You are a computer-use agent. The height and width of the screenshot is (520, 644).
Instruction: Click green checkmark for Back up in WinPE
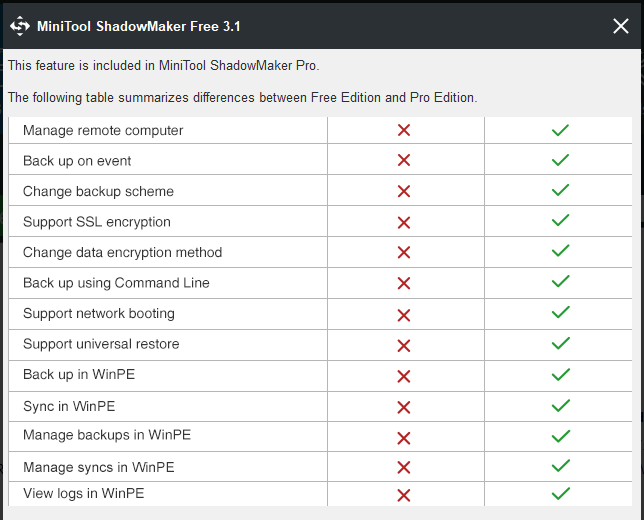(x=560, y=375)
